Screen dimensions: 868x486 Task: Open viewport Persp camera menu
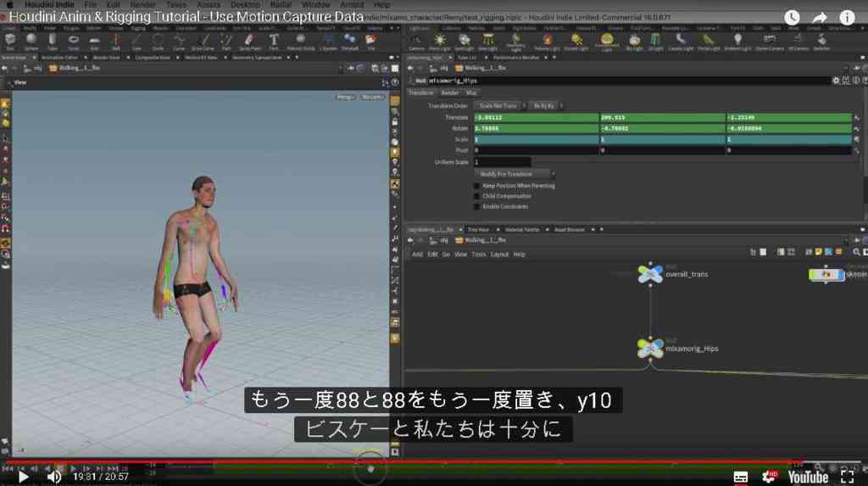coord(345,97)
